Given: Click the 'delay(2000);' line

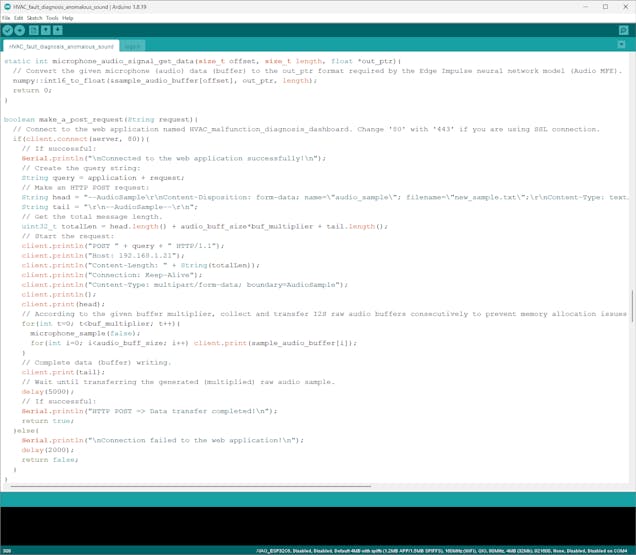Looking at the screenshot, I should pyautogui.click(x=48, y=450).
